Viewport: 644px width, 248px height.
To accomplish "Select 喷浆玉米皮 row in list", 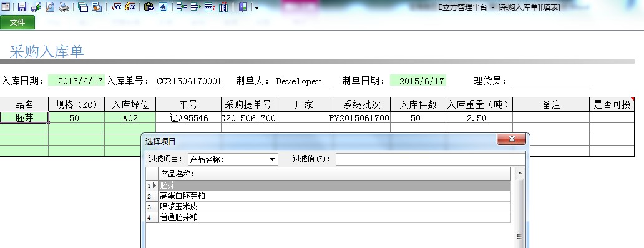I will click(x=334, y=207).
